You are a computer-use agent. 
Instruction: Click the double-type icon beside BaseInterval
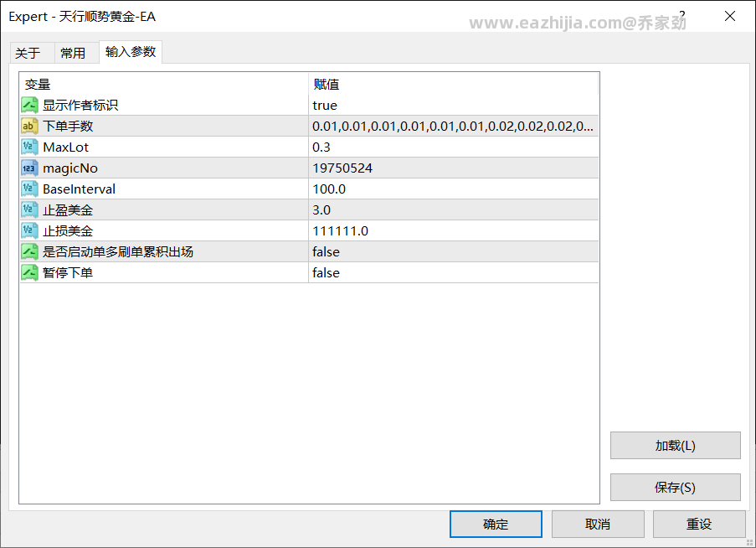click(x=29, y=189)
